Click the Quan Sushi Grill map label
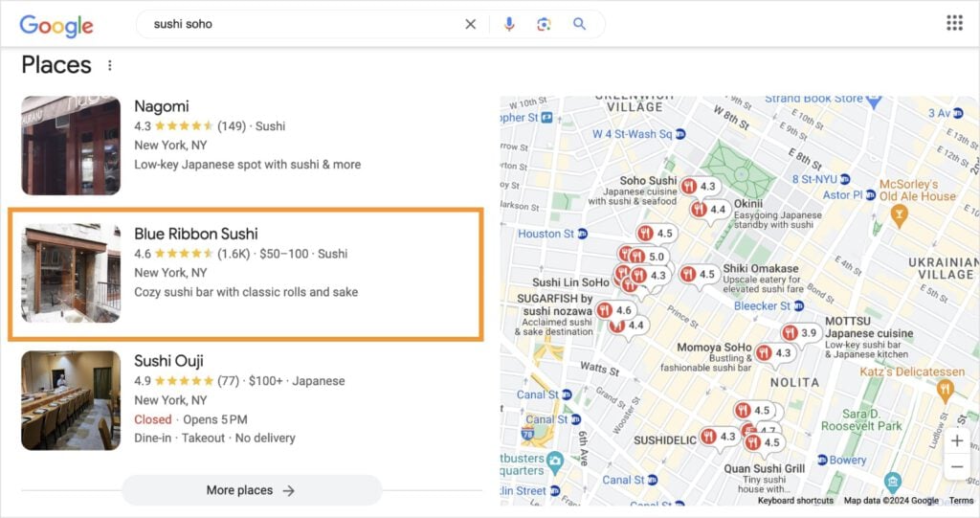This screenshot has width=980, height=518. (x=765, y=468)
